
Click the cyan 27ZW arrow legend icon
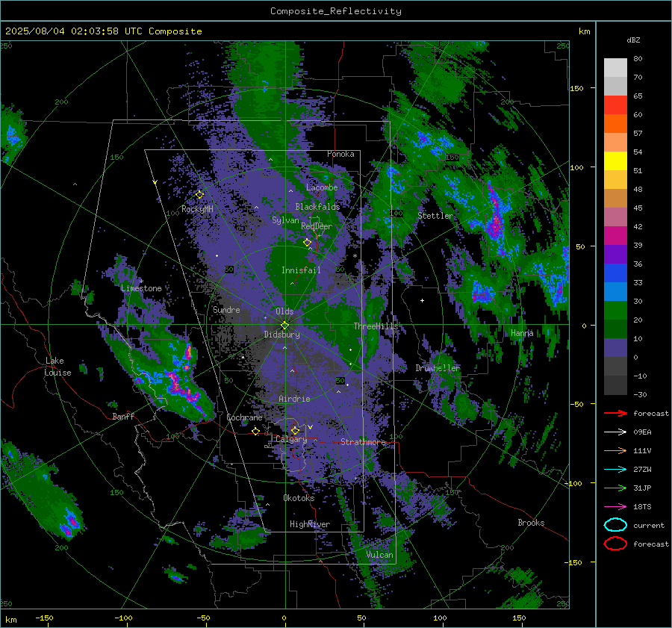615,470
